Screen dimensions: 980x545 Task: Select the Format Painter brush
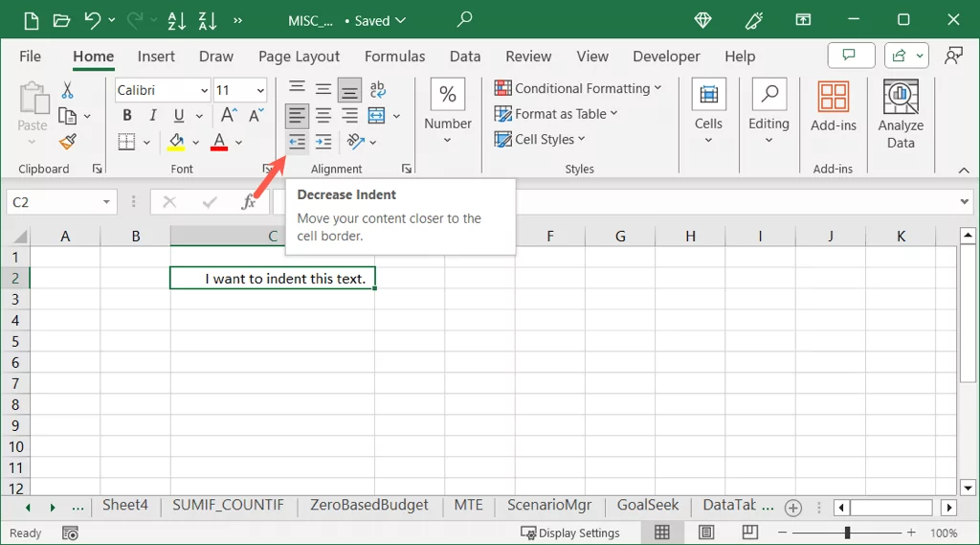[x=67, y=142]
